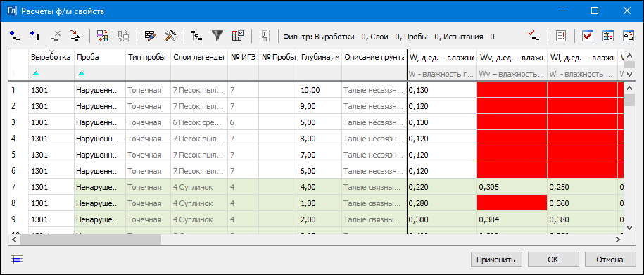The height and width of the screenshot is (275, 644).
Task: Click the Проба column header
Action: (x=100, y=58)
